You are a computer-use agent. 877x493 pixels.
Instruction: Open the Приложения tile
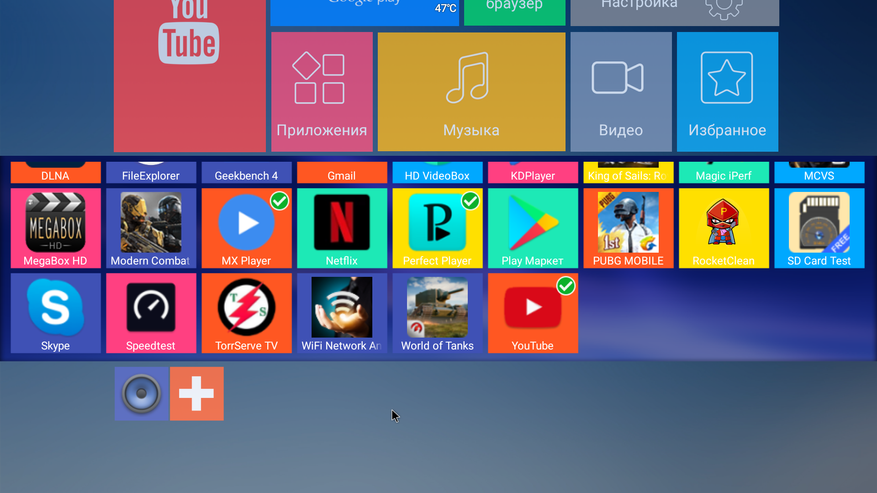click(x=322, y=92)
